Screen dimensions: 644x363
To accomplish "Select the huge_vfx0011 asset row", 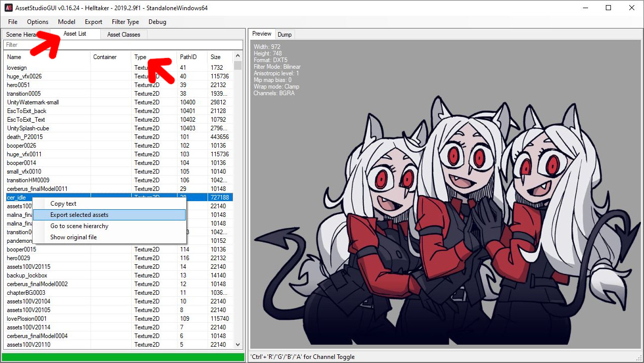I will point(119,154).
